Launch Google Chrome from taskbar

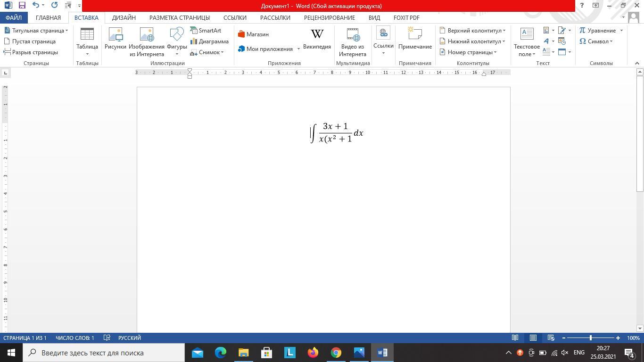point(336,353)
